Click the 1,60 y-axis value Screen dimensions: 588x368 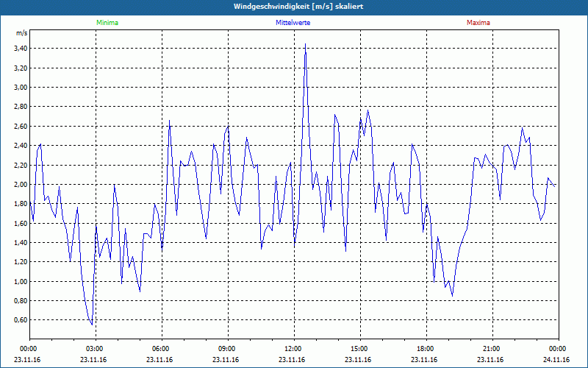click(21, 224)
